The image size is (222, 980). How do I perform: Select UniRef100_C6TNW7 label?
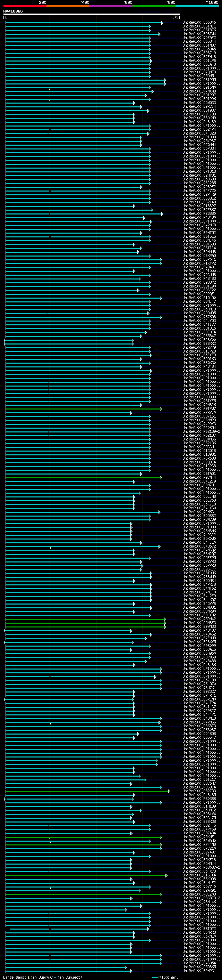199,45
